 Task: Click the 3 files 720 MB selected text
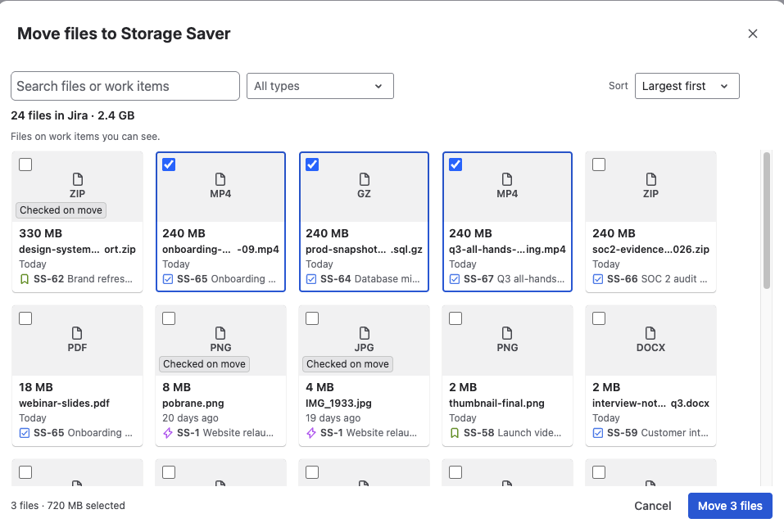click(68, 506)
